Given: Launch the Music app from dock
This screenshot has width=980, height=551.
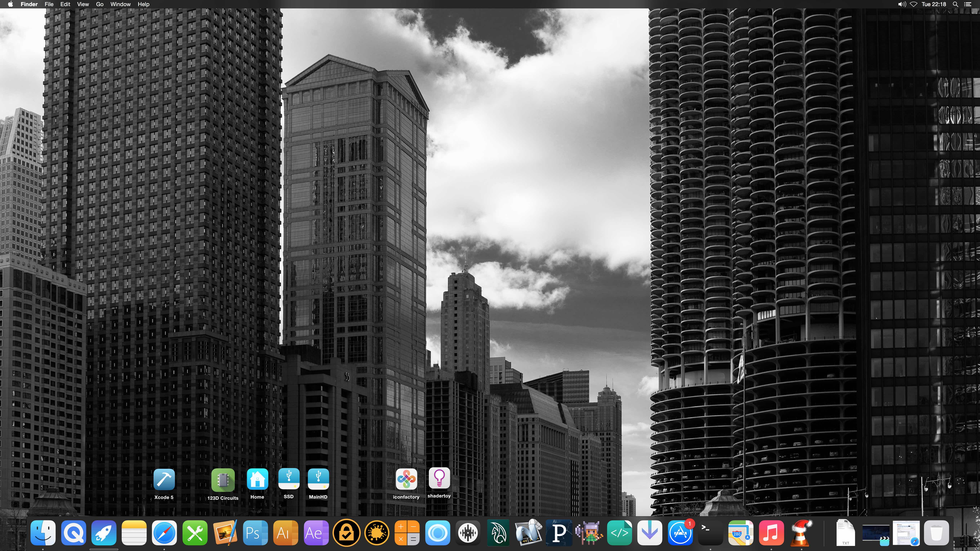Looking at the screenshot, I should tap(771, 533).
